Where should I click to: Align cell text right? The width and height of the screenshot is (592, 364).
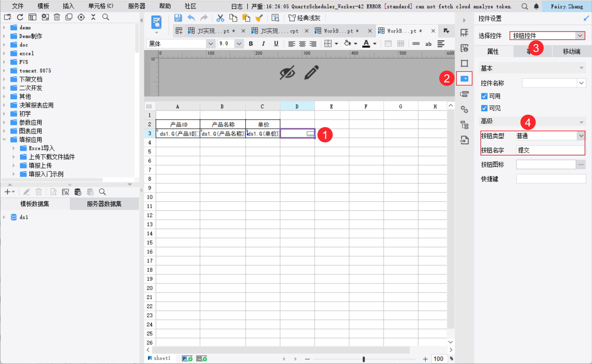pos(313,44)
